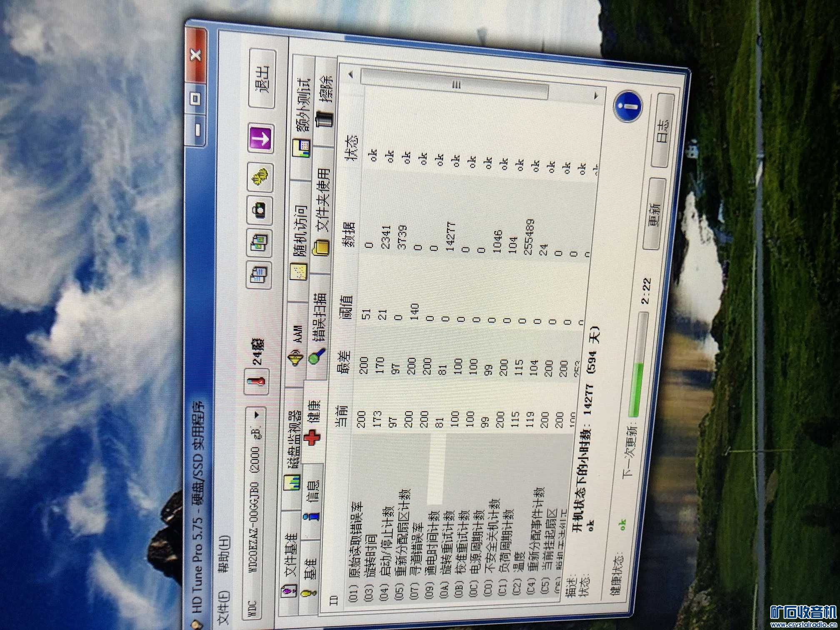This screenshot has height=630, width=840.
Task: Open the options icon in the toolbar
Action: (x=260, y=178)
